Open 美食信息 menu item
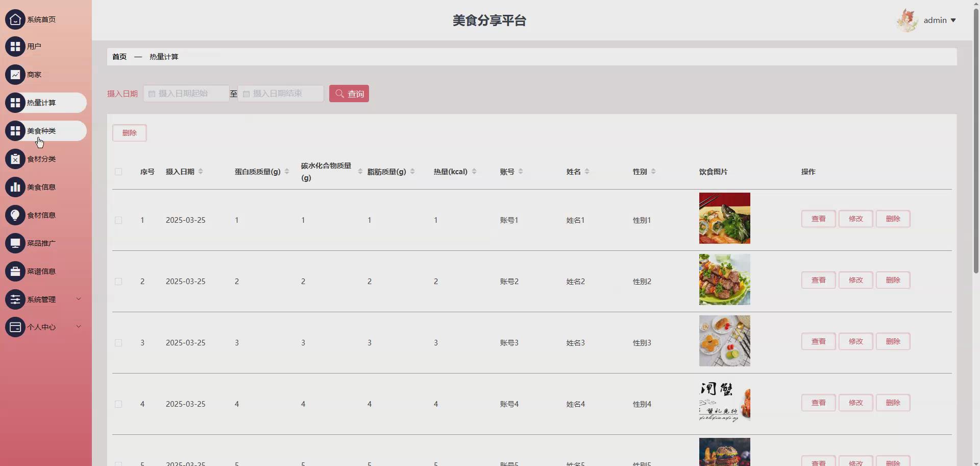Viewport: 980px width, 466px height. 46,187
